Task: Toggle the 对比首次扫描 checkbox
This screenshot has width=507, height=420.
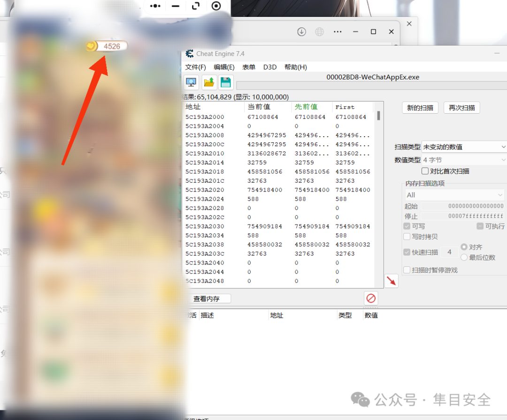Action: point(425,171)
